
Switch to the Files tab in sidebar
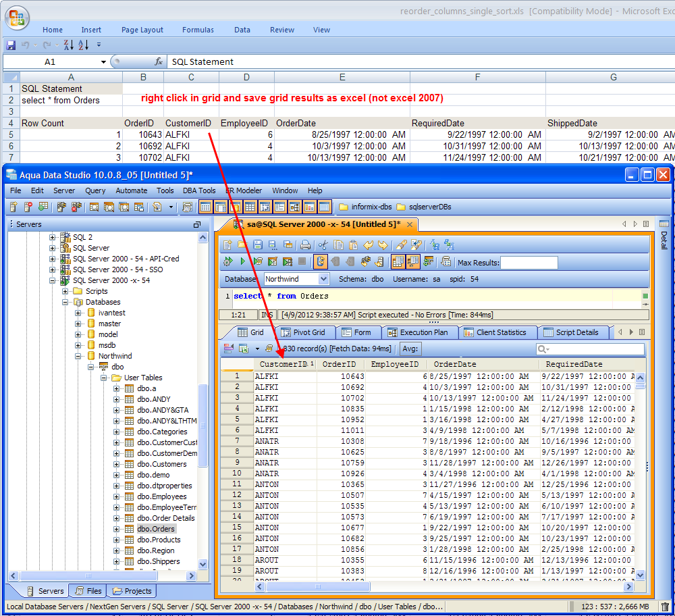(x=88, y=591)
